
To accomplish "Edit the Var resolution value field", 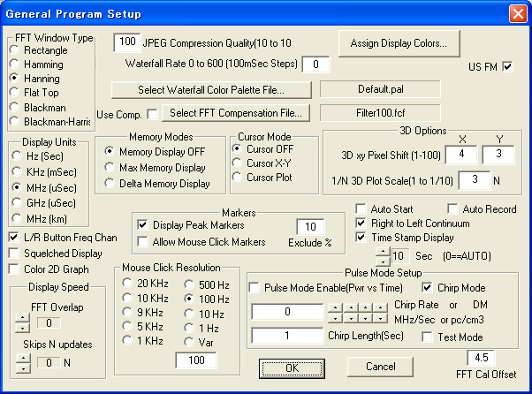I will 196,360.
